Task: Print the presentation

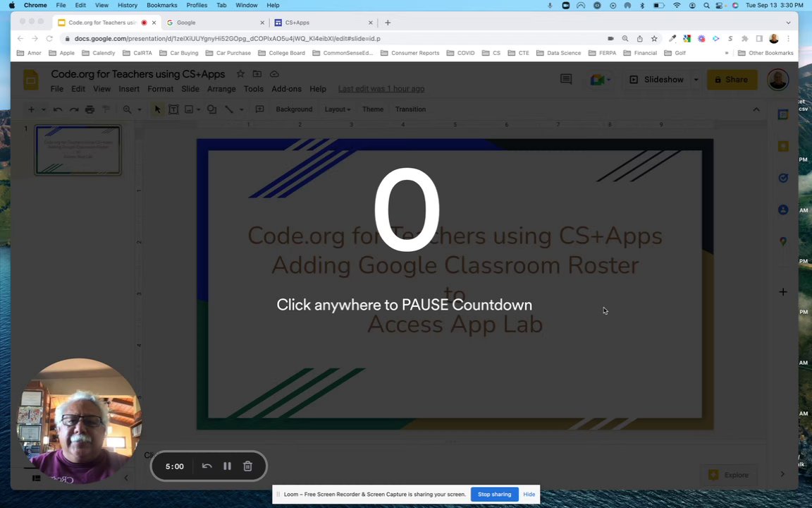Action: [x=90, y=109]
